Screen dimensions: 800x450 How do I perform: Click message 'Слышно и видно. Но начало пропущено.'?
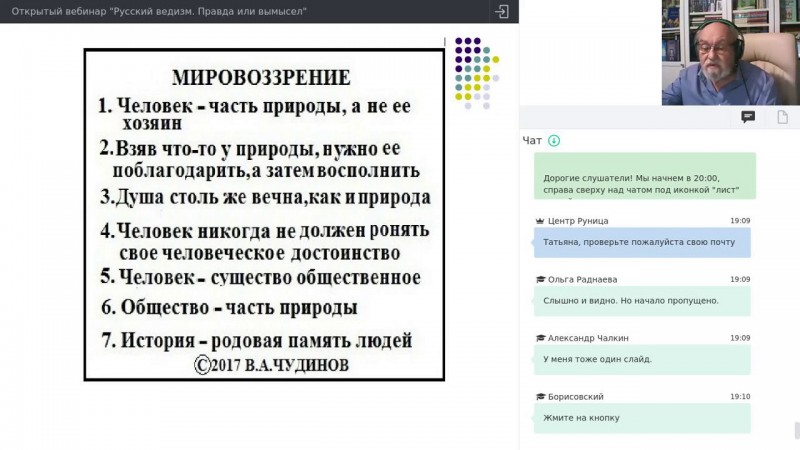click(x=642, y=301)
